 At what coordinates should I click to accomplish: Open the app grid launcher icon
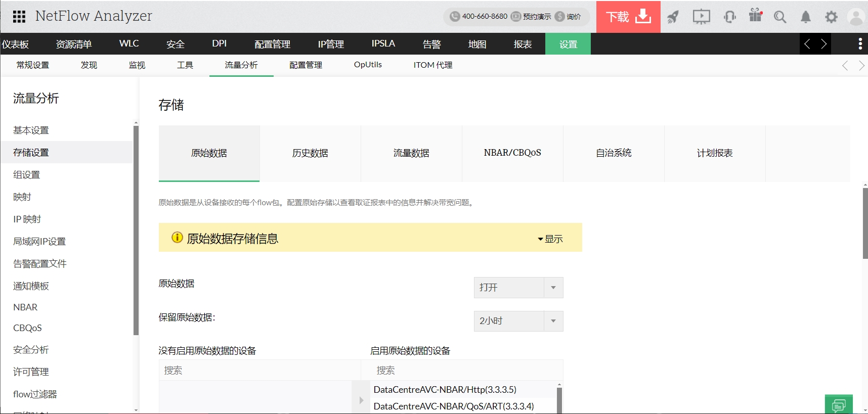tap(19, 17)
